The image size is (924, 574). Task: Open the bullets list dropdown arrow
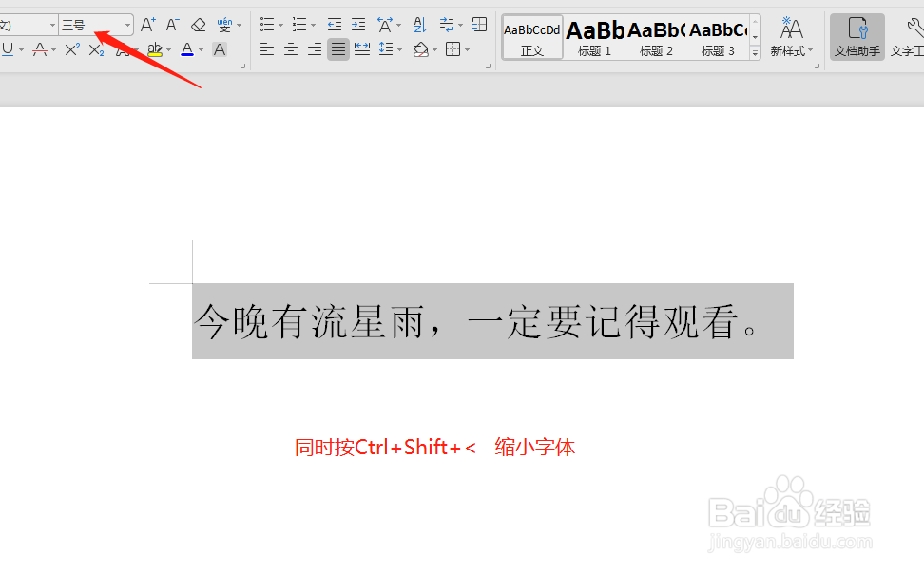282,25
